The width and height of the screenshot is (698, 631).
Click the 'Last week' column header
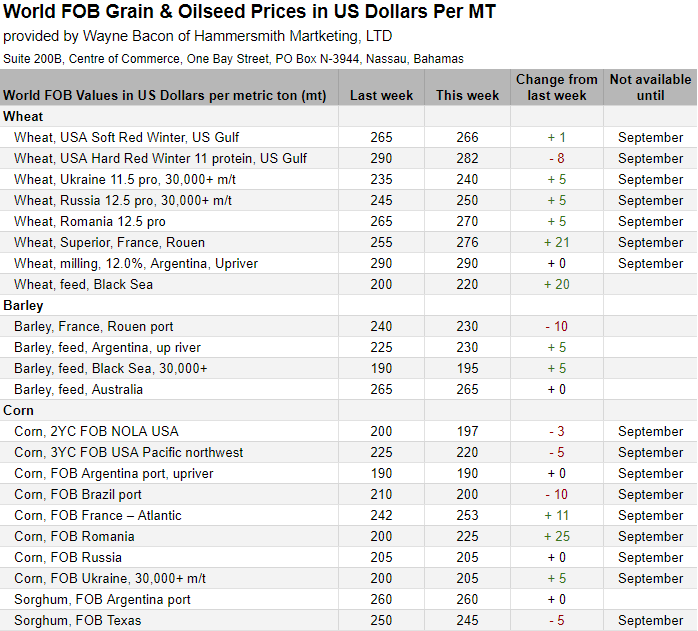click(x=381, y=96)
